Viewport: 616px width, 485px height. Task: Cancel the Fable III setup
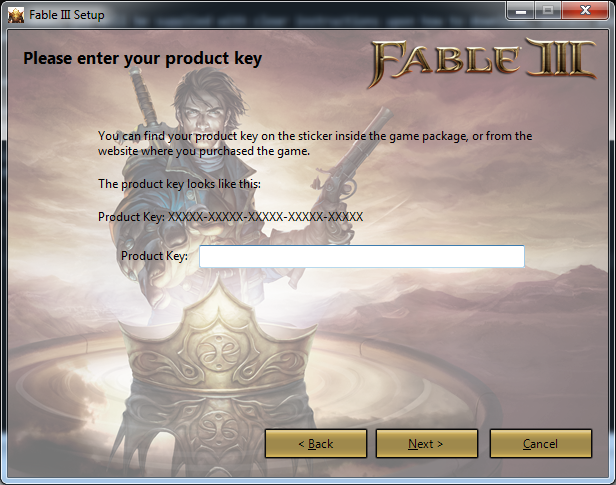click(x=541, y=444)
